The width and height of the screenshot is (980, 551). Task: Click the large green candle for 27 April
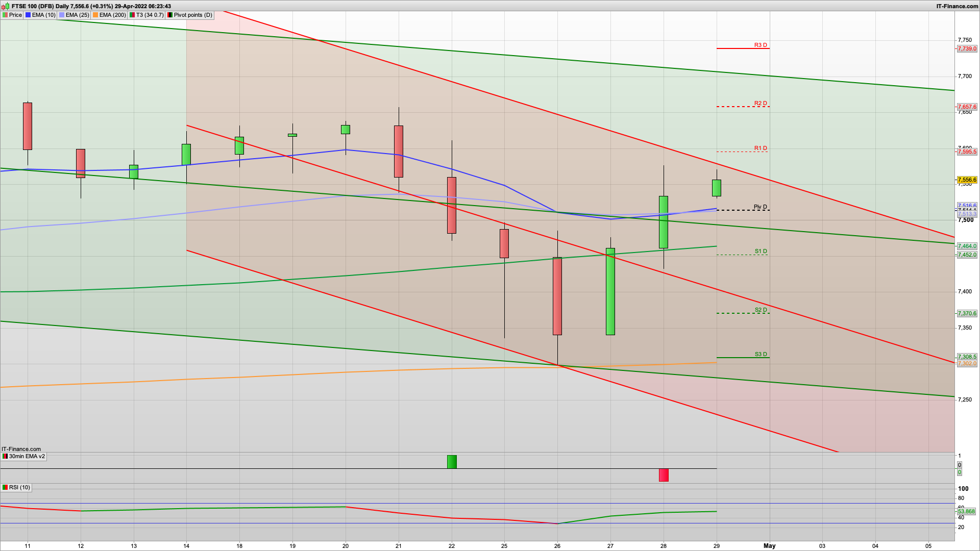tap(610, 291)
